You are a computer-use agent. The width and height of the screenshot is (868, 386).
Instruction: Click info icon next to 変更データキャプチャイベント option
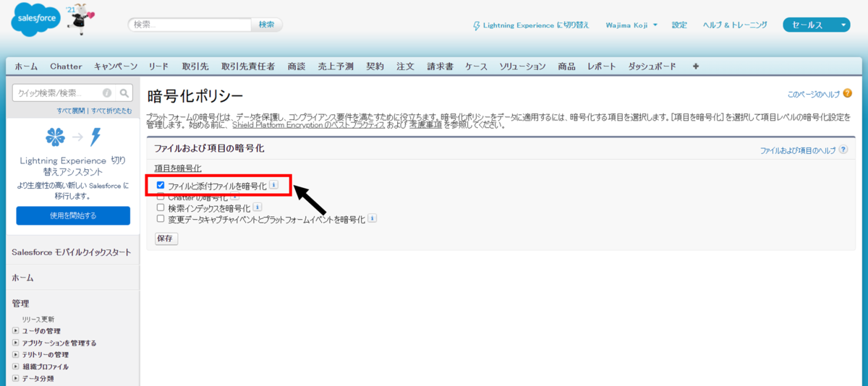(372, 218)
